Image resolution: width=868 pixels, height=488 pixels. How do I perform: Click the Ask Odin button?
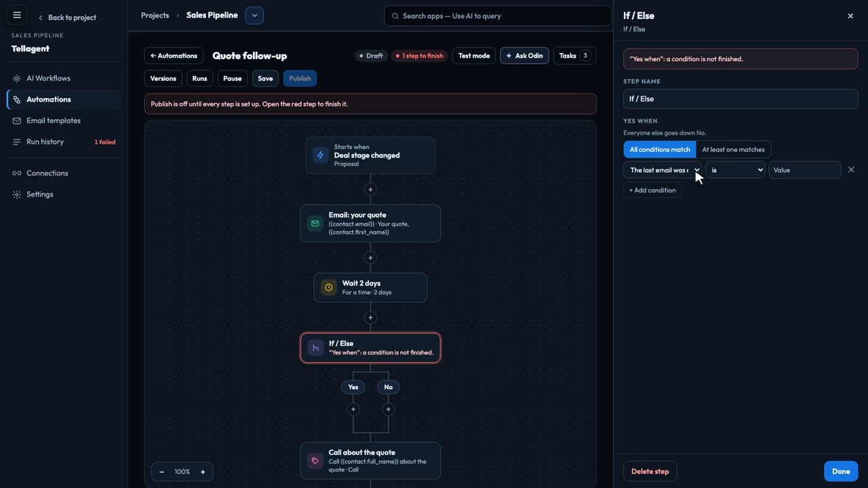pyautogui.click(x=524, y=56)
